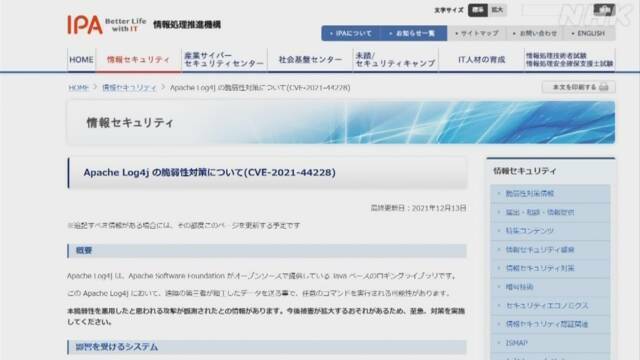
Task: Open the 社会基盤センター navigation tab
Action: tap(310, 60)
